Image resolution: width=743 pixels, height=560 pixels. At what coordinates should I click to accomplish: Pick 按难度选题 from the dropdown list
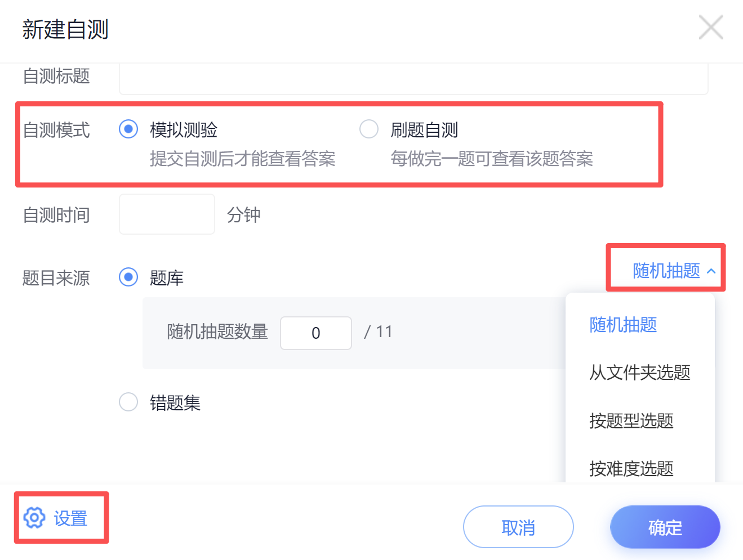[x=631, y=468]
